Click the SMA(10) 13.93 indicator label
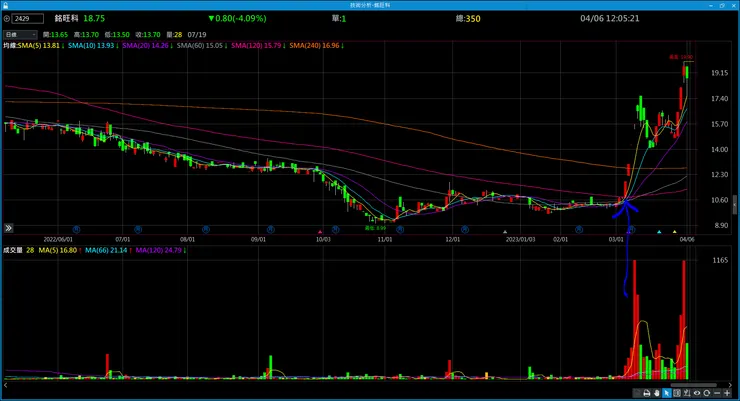The width and height of the screenshot is (740, 401). pos(93,46)
